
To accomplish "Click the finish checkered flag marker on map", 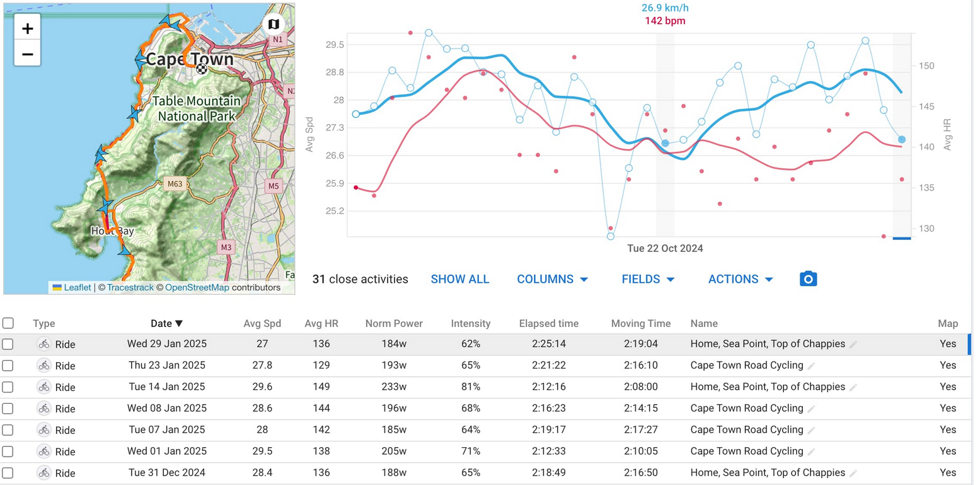I will 202,69.
